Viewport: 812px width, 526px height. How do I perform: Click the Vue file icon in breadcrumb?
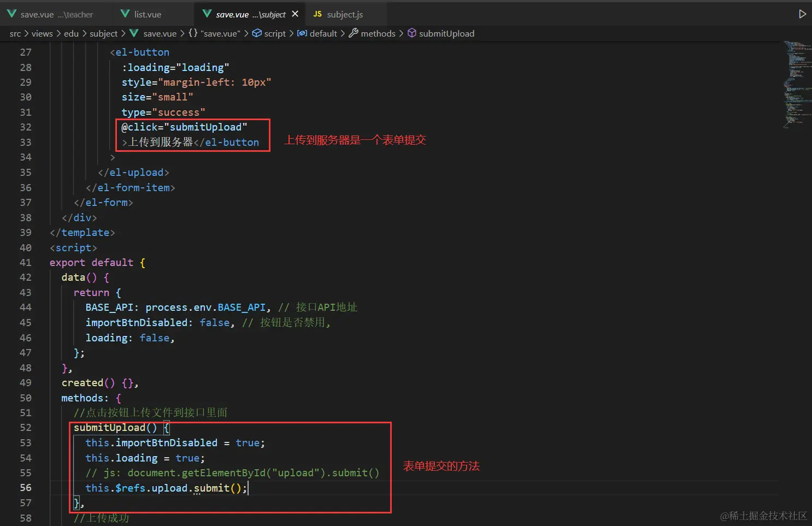(x=134, y=33)
